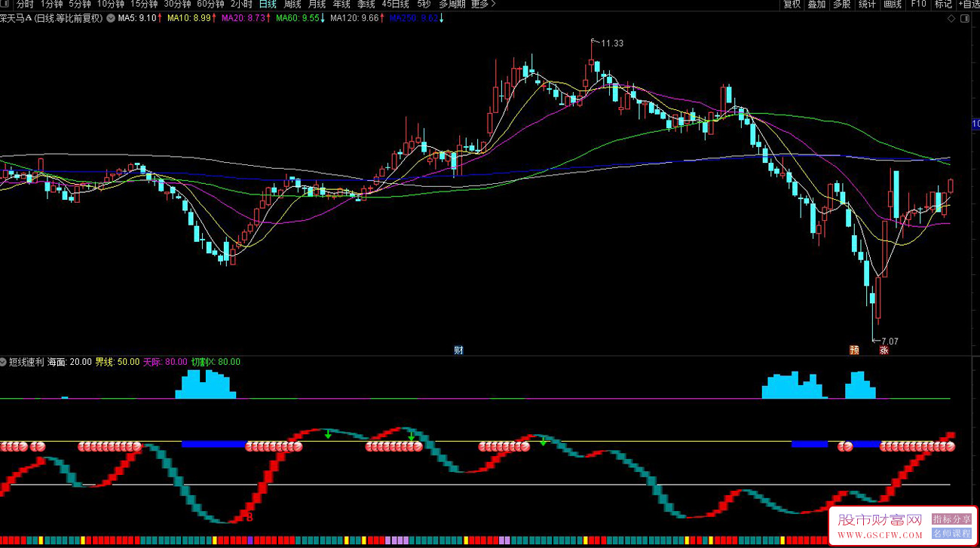Select the 1分钟 period tab
The image size is (980, 548).
point(52,5)
